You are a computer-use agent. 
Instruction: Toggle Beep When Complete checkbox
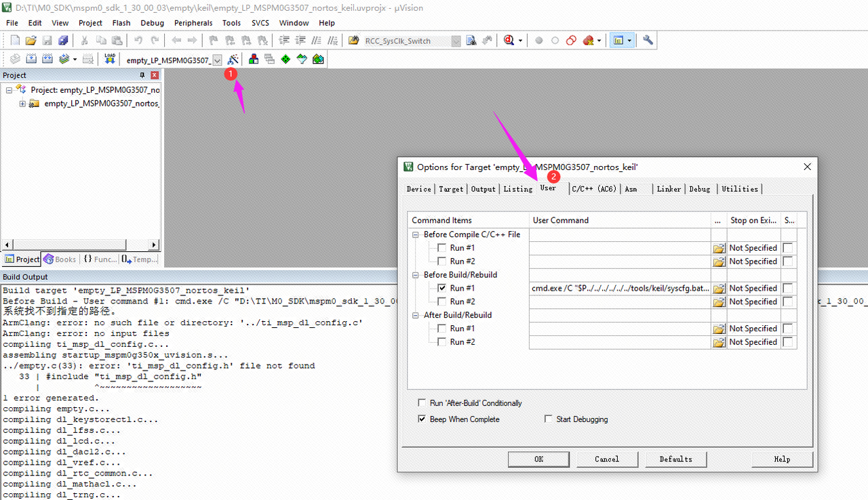[422, 419]
